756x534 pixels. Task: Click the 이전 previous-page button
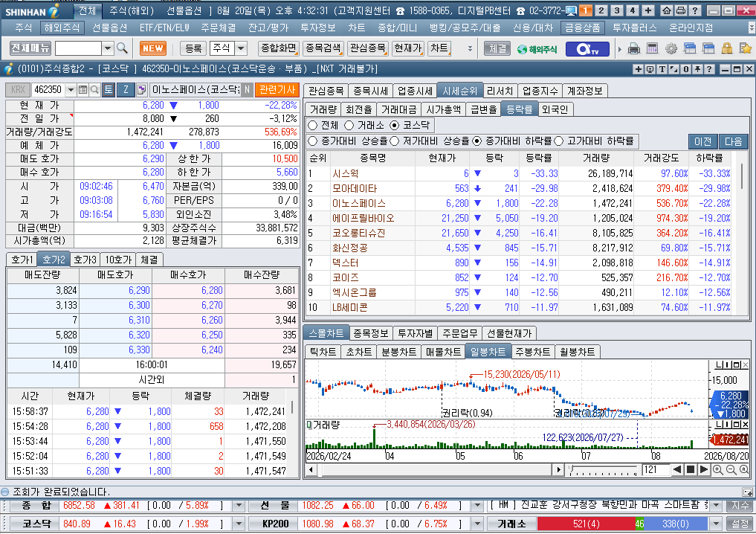coord(702,141)
